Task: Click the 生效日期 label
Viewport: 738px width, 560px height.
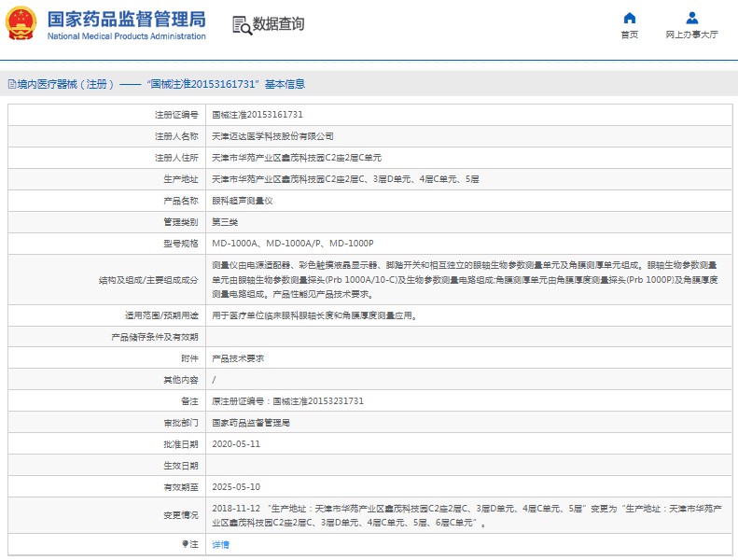Action: click(x=181, y=466)
